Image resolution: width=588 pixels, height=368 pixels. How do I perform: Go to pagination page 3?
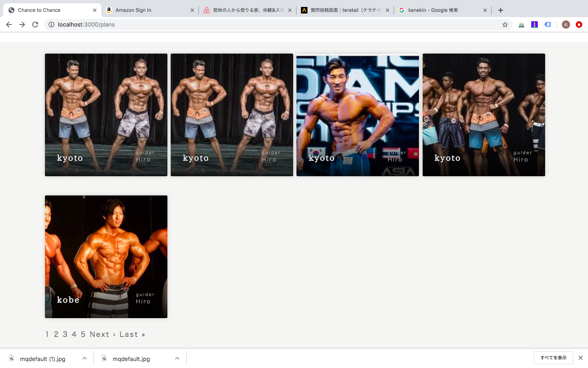pos(65,334)
